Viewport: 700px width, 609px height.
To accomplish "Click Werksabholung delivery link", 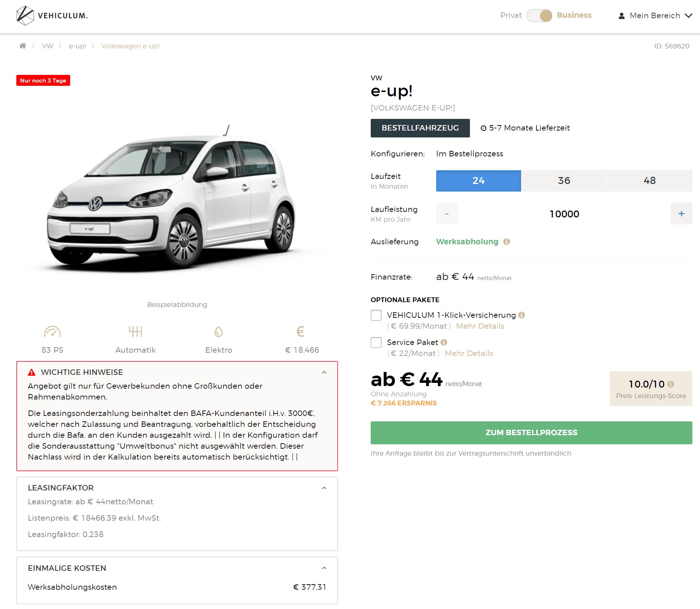I will pyautogui.click(x=467, y=242).
